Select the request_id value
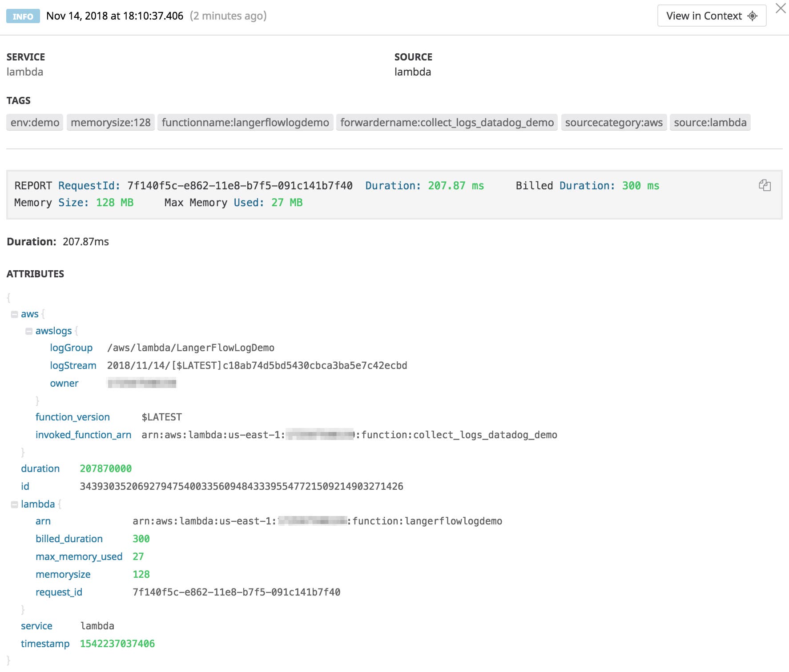This screenshot has width=789, height=672. coord(236,592)
